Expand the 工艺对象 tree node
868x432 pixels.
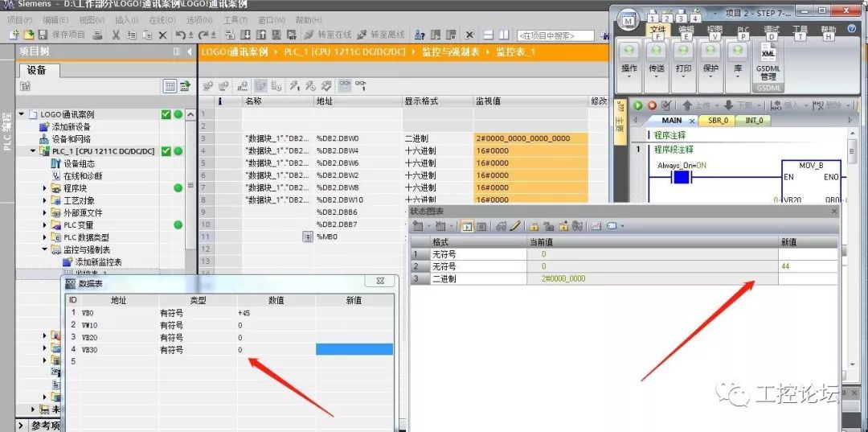pos(45,200)
